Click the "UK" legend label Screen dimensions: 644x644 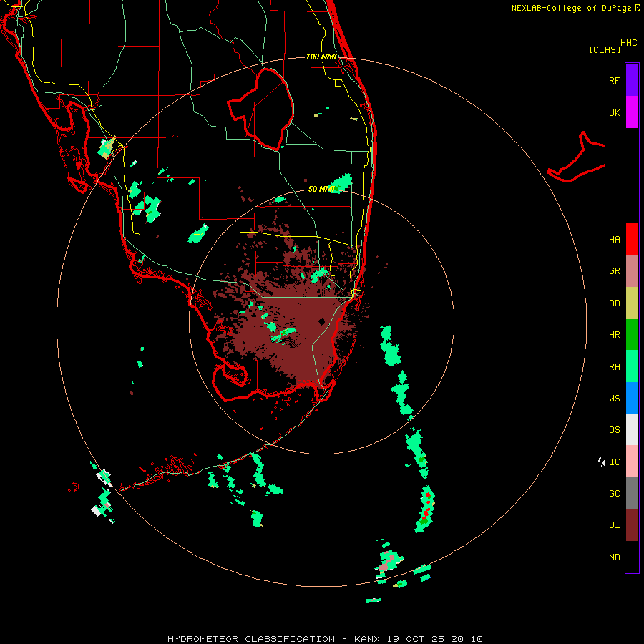(x=614, y=113)
